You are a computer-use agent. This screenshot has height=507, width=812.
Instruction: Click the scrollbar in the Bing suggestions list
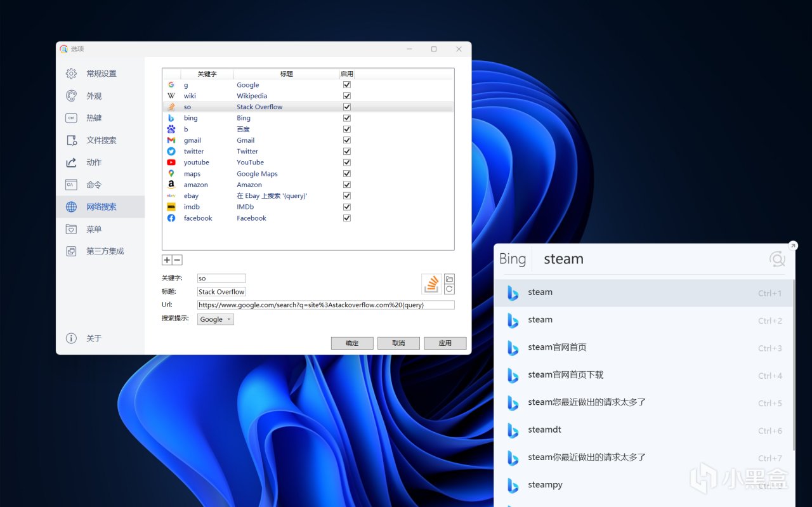pyautogui.click(x=792, y=365)
